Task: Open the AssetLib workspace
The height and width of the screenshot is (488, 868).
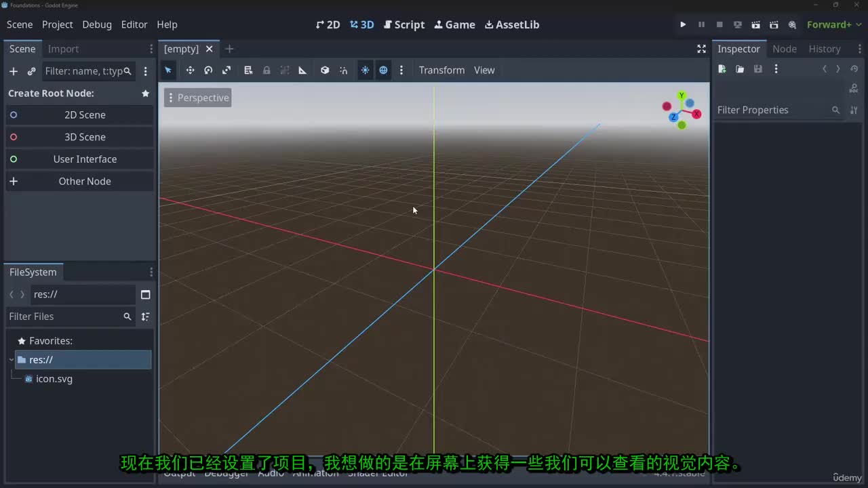Action: tap(512, 24)
